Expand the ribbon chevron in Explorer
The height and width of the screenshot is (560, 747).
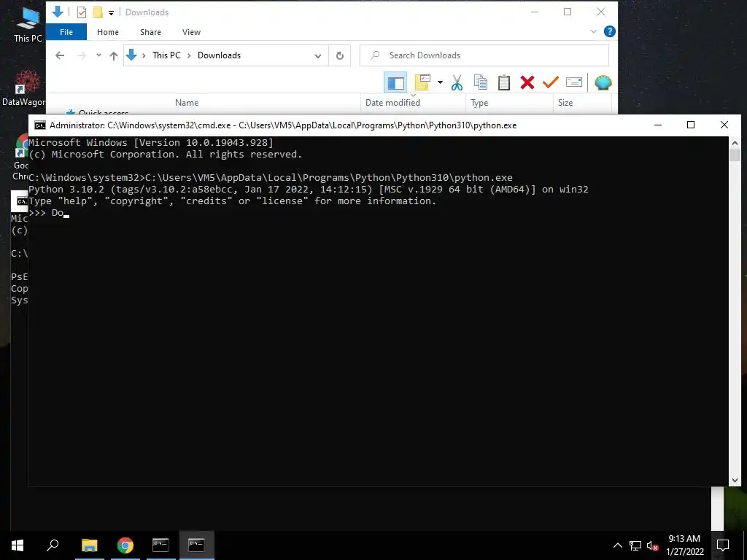click(594, 31)
